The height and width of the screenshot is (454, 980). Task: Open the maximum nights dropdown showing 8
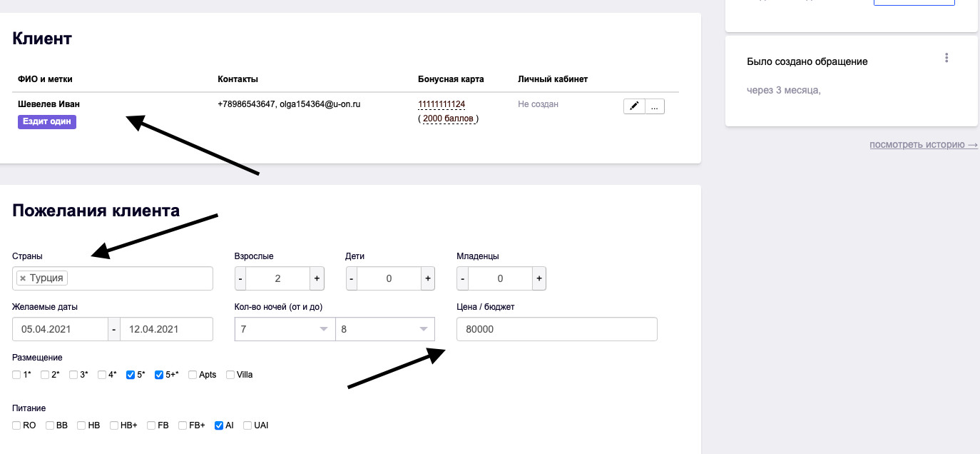(385, 329)
